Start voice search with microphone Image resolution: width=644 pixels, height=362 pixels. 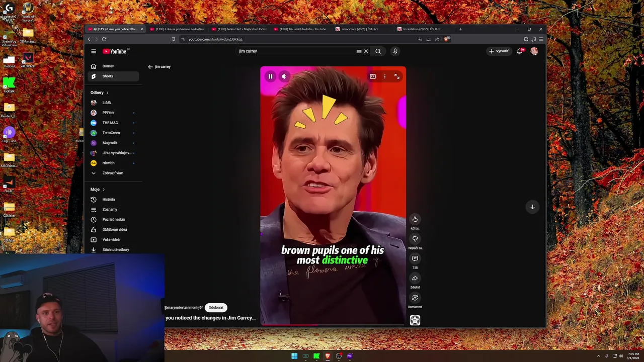[395, 51]
